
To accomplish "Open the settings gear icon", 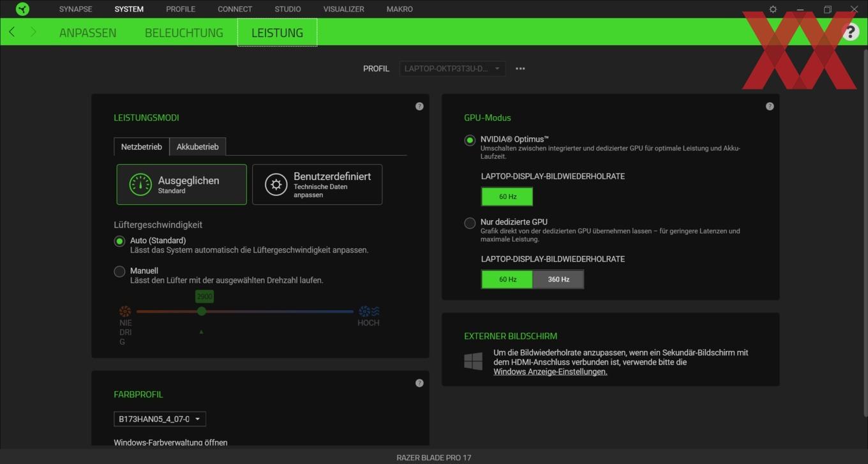I will coord(773,9).
